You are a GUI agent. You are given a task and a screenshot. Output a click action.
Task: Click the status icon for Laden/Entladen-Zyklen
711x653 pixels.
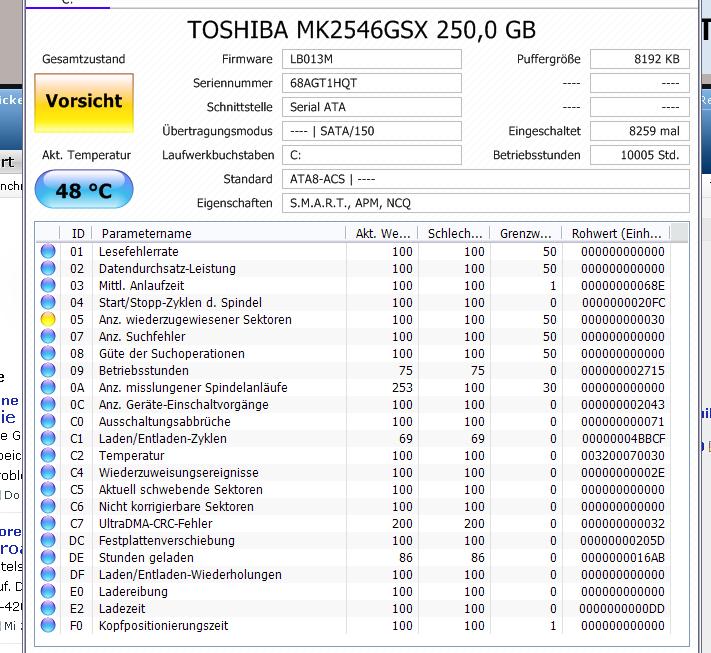(x=48, y=438)
